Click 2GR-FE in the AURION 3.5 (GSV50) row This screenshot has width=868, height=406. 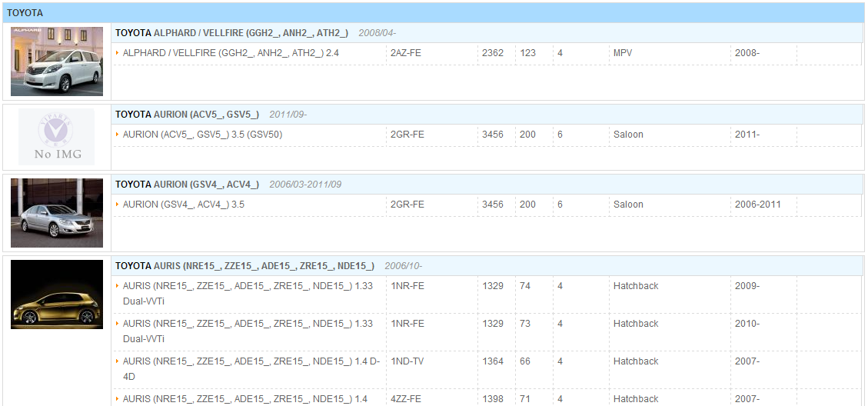click(407, 134)
